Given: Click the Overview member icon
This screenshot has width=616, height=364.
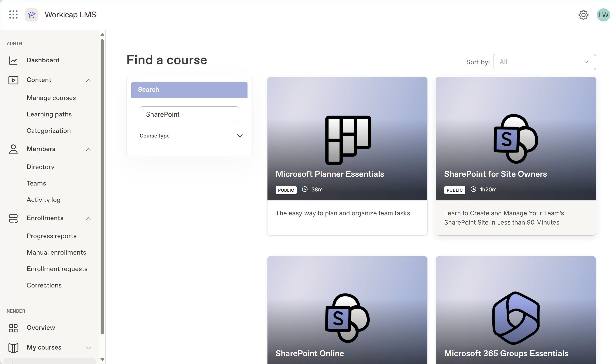Looking at the screenshot, I should 13,327.
